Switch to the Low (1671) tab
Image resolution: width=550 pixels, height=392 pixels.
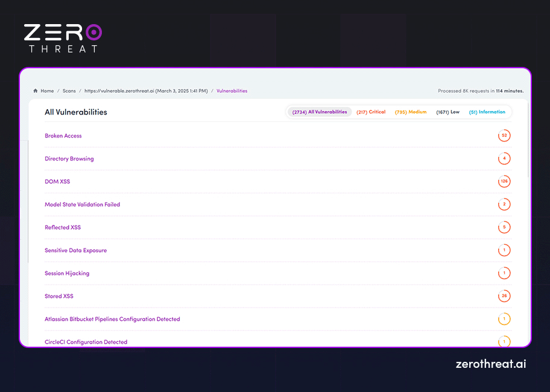point(447,112)
